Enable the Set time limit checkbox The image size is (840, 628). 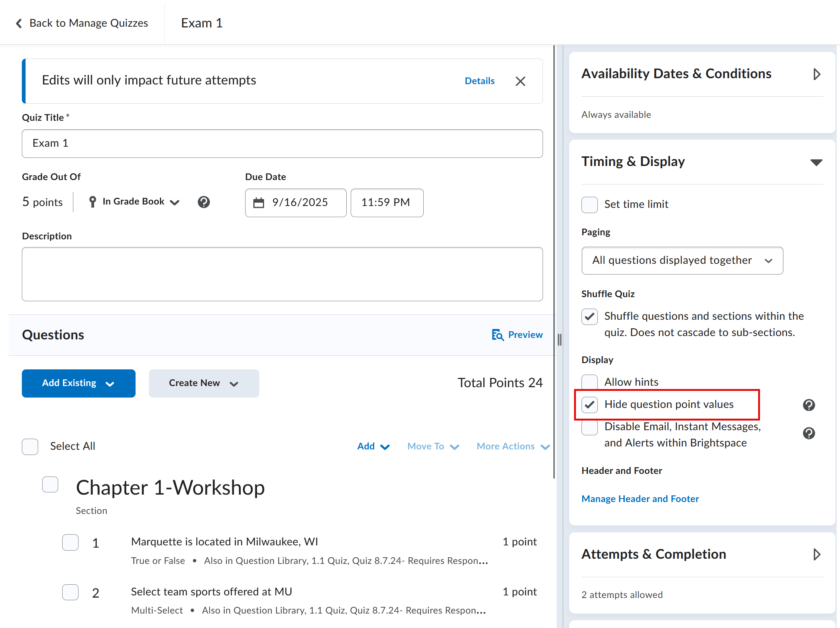pos(589,205)
